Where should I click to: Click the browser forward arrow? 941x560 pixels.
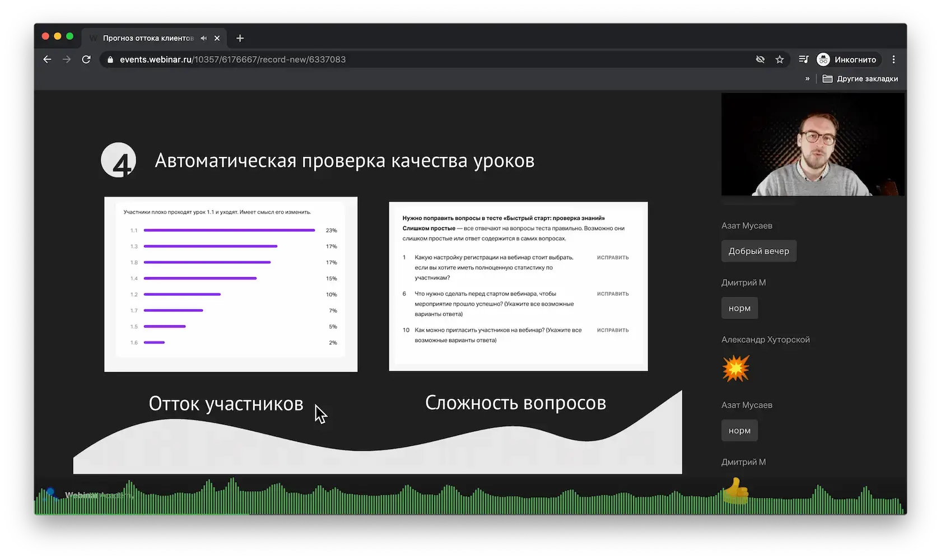pos(67,59)
